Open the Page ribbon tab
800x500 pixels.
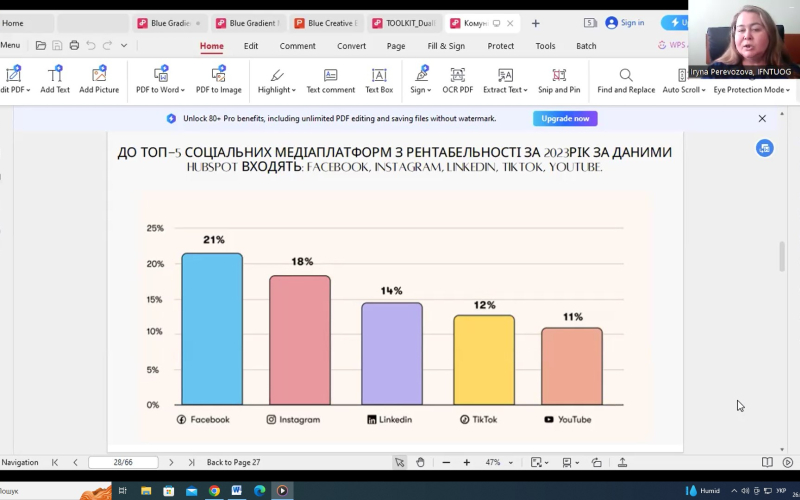point(396,46)
